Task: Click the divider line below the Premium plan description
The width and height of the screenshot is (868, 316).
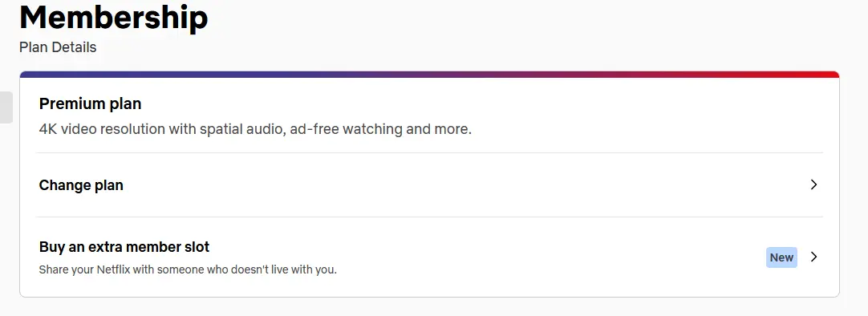Action: pyautogui.click(x=429, y=152)
